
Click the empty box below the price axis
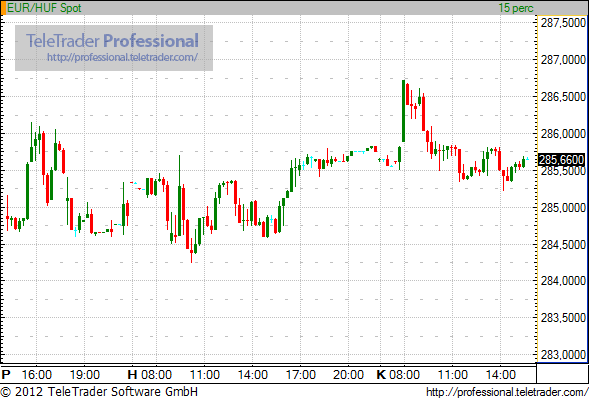562,373
